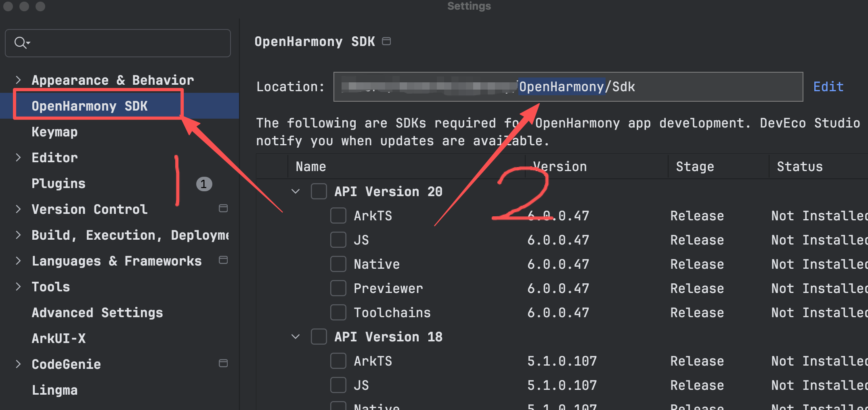This screenshot has width=868, height=410.
Task: Click the Plugins update badge showing 1
Action: click(204, 184)
